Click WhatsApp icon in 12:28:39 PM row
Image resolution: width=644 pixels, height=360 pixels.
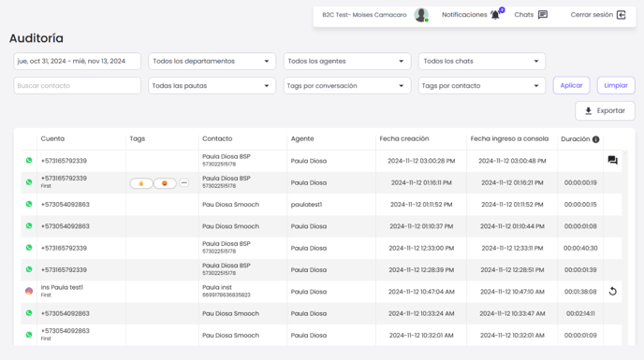pyautogui.click(x=29, y=269)
